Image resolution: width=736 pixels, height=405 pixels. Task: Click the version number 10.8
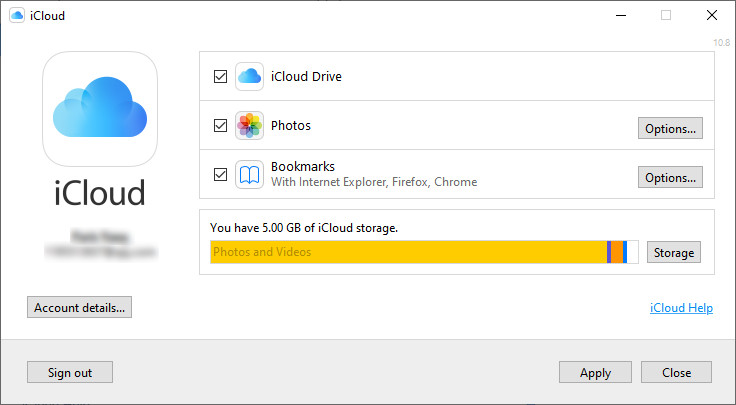[x=721, y=43]
